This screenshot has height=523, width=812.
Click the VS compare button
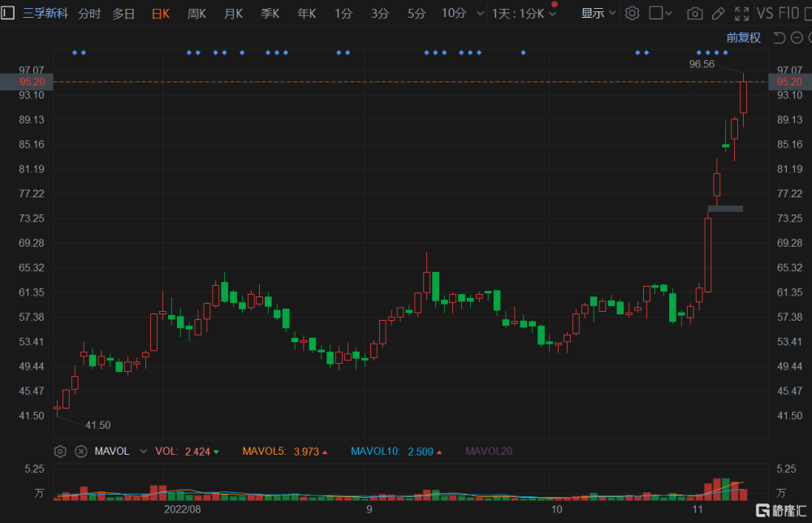(765, 13)
